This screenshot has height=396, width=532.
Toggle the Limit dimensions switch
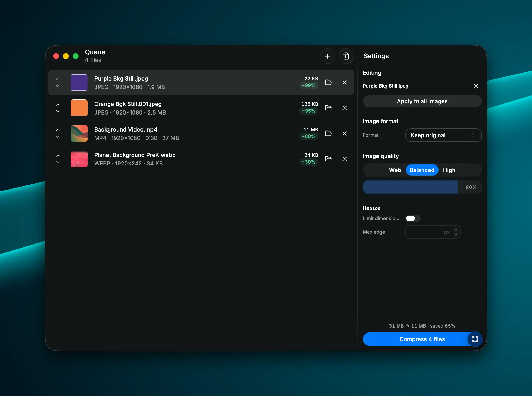(x=413, y=218)
